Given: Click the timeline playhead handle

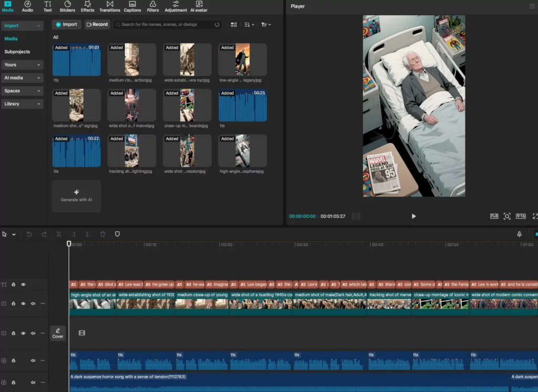Looking at the screenshot, I should [69, 243].
